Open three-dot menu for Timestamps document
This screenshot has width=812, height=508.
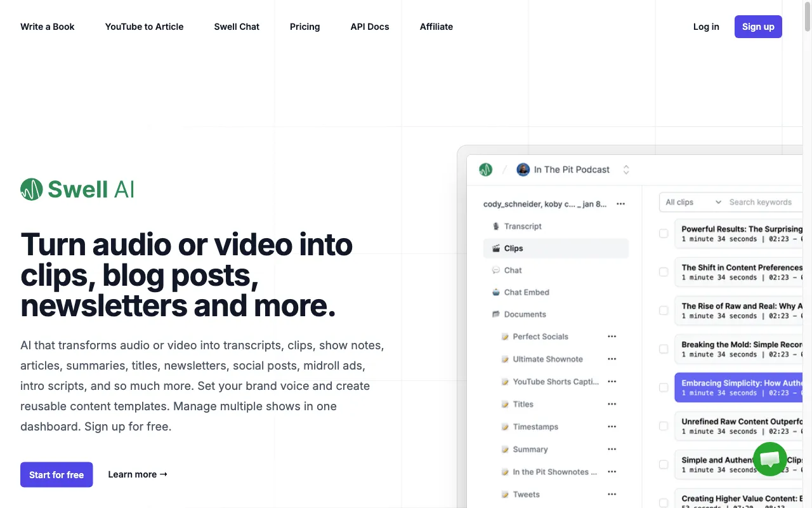612,427
